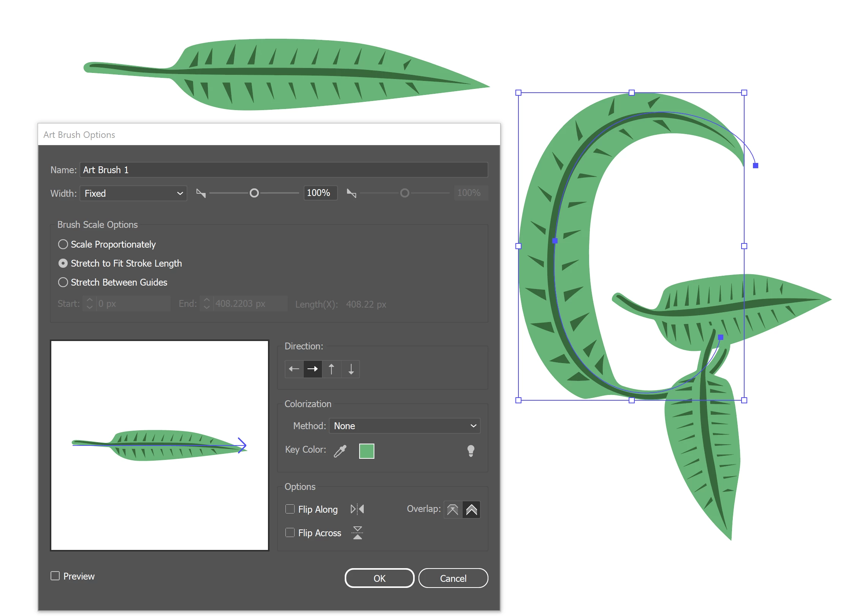Click the Flip Along mirror icon
851x616 pixels.
(357, 509)
